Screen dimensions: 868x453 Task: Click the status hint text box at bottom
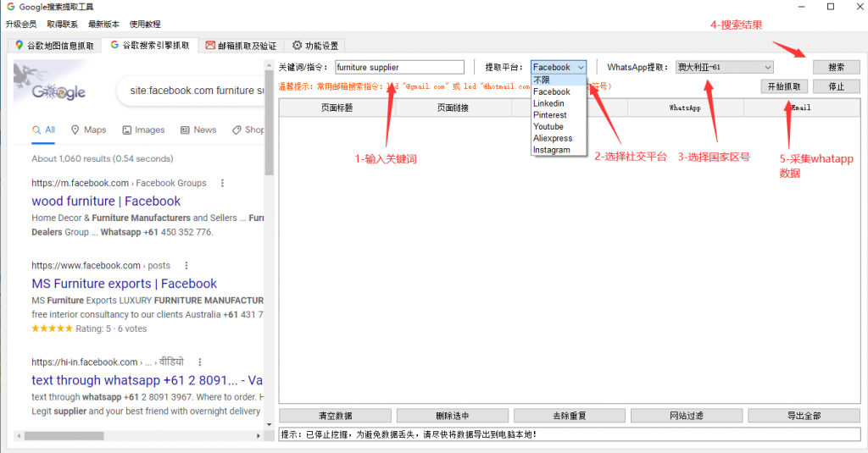pyautogui.click(x=570, y=434)
